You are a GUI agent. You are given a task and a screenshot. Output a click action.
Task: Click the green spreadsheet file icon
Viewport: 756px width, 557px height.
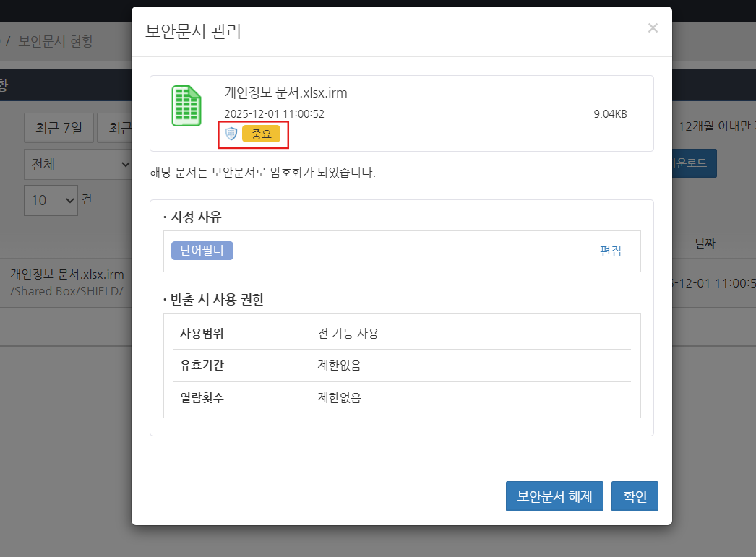(x=186, y=106)
